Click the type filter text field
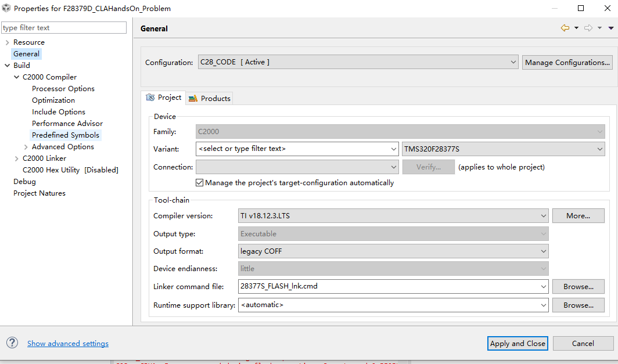The width and height of the screenshot is (618, 364). pyautogui.click(x=64, y=27)
